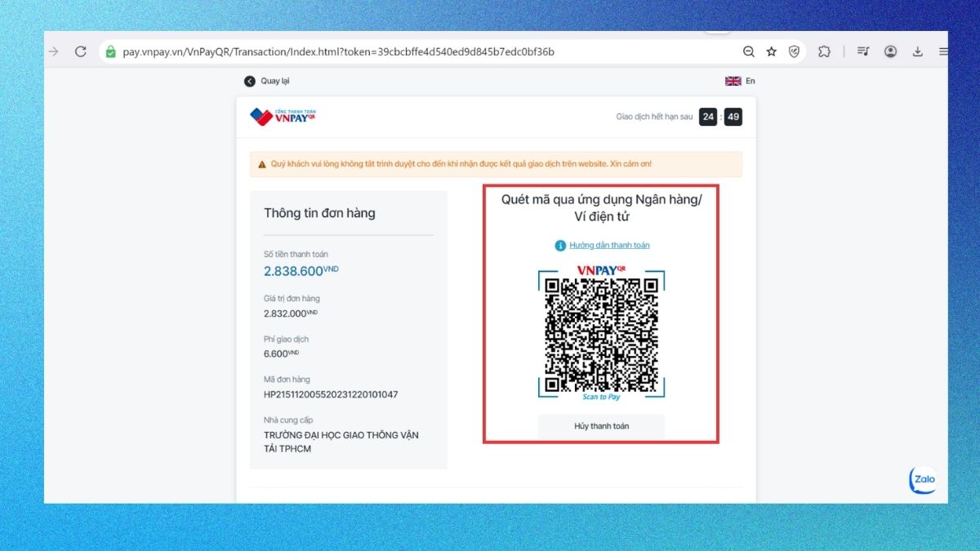Open the shield protection icon in the address bar
This screenshot has width=980, height=551.
[794, 51]
